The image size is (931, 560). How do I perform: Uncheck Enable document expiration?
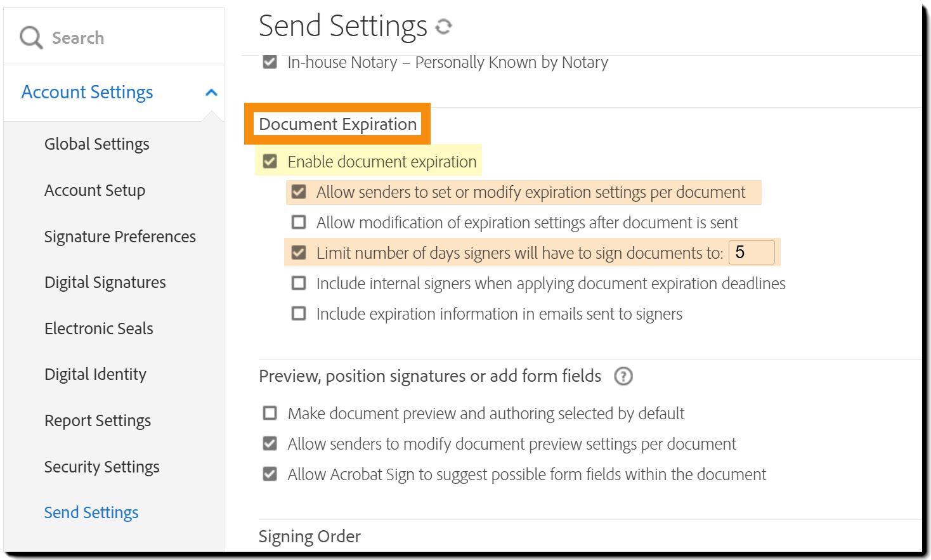point(270,162)
